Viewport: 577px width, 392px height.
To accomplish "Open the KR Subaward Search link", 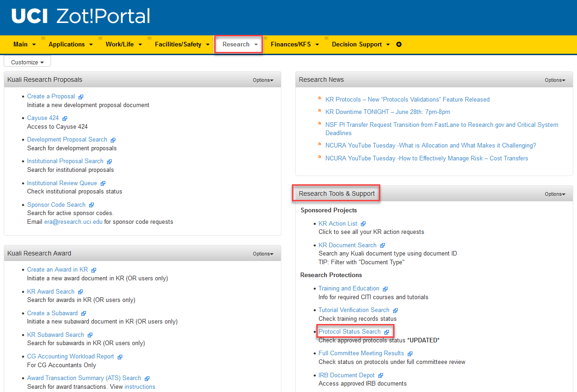I will [56, 335].
